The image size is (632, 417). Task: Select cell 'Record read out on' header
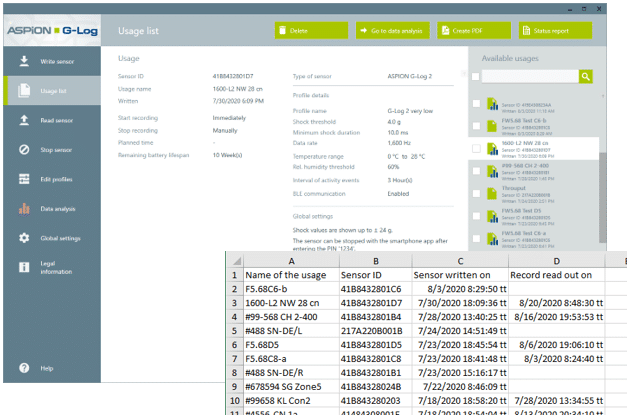click(x=557, y=275)
